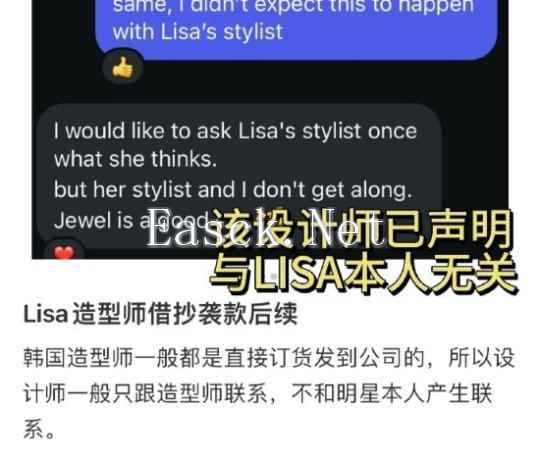Viewport: 540px width, 458px height.
Task: Click the phrase '不和明星本人产生联' in the description
Action: 392,393
